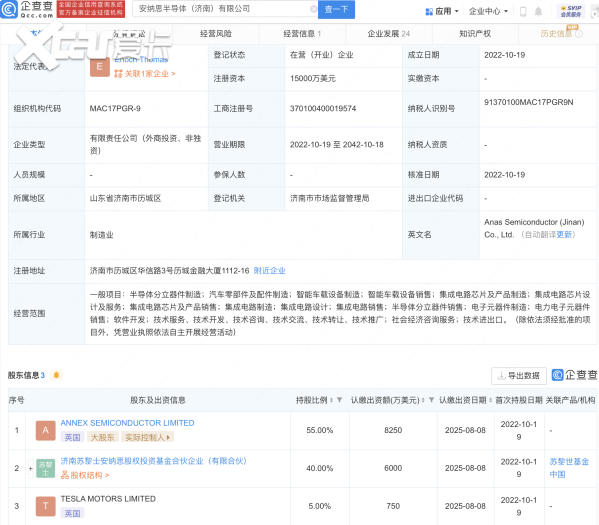Click the 750 subscribed capital cell
This screenshot has height=525, width=599.
(393, 506)
